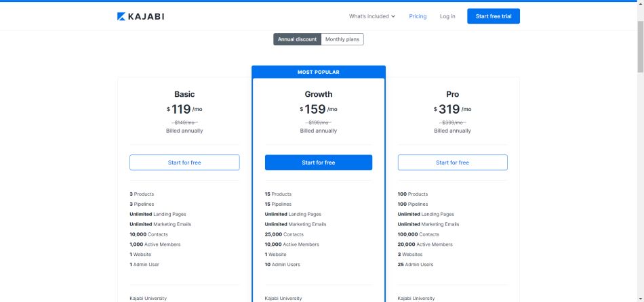
Task: Click the $119 /mo price
Action: [184, 109]
